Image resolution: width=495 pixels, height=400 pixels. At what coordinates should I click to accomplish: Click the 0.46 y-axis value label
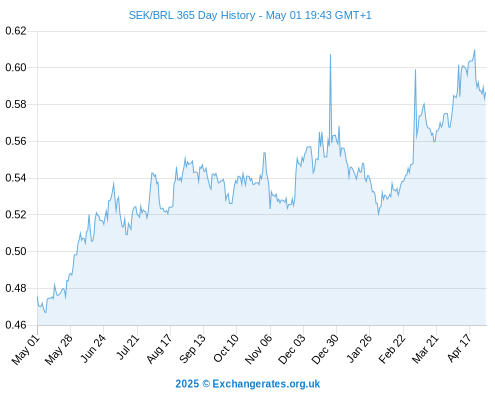coord(16,325)
